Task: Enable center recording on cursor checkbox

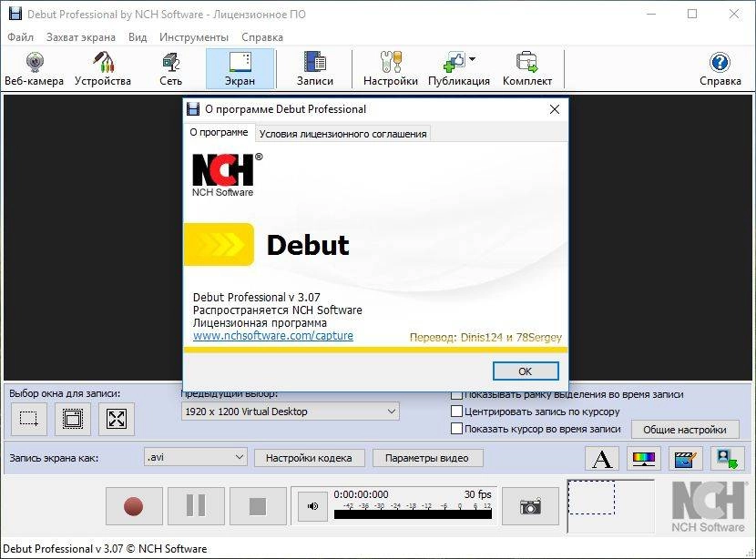Action: point(456,412)
